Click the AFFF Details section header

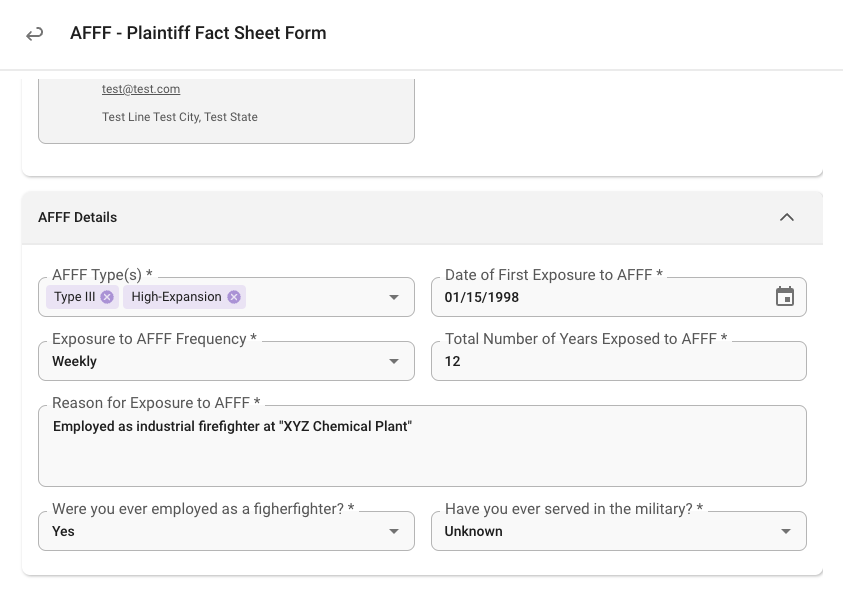tap(422, 218)
